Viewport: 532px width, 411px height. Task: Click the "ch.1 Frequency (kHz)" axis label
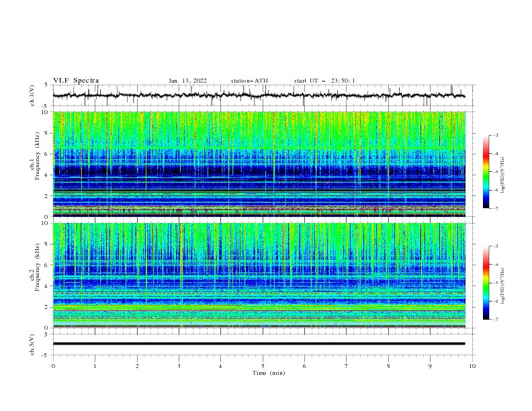click(x=34, y=154)
